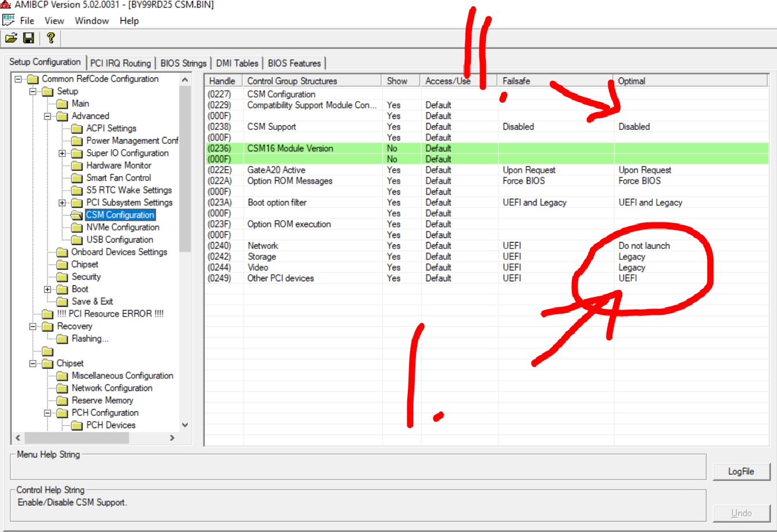Click the ACPI Settings folder icon
The height and width of the screenshot is (532, 777).
click(77, 128)
